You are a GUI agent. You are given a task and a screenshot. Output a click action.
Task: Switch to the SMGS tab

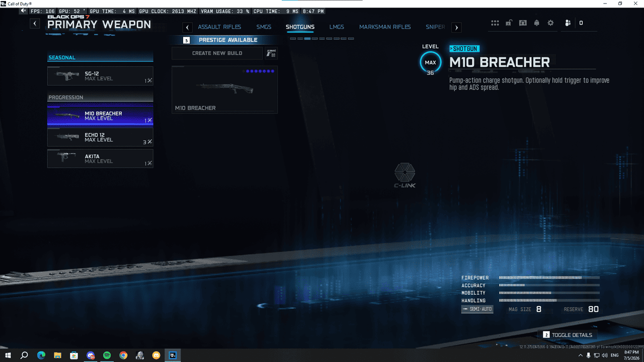(x=264, y=27)
